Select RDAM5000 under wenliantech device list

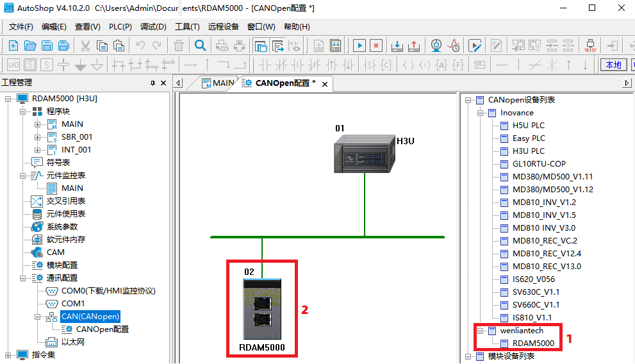point(533,343)
